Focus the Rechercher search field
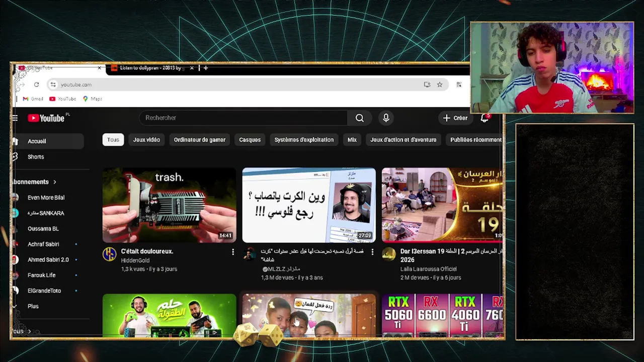 [244, 118]
